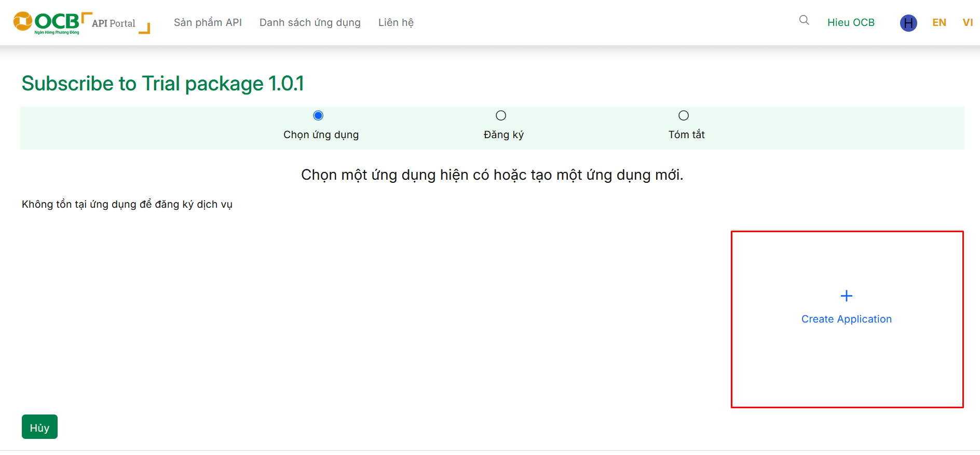
Task: Select the Chọn ứng dụng radio button
Action: click(x=318, y=115)
